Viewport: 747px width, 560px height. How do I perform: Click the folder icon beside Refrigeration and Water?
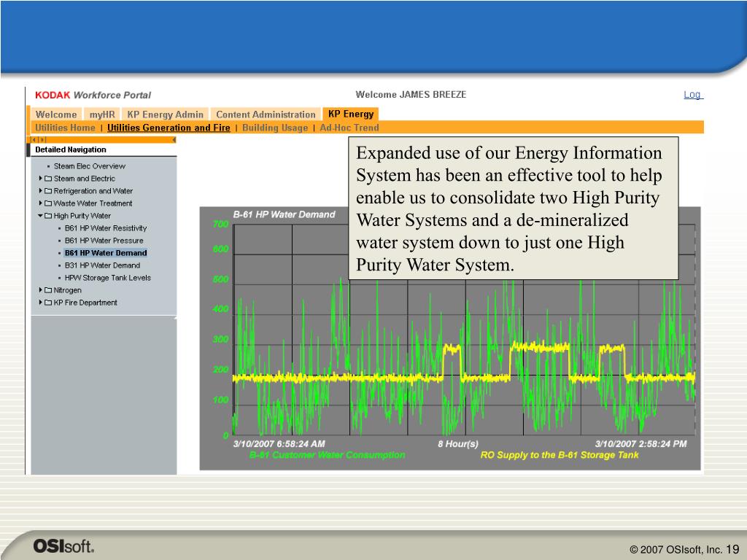tap(48, 191)
